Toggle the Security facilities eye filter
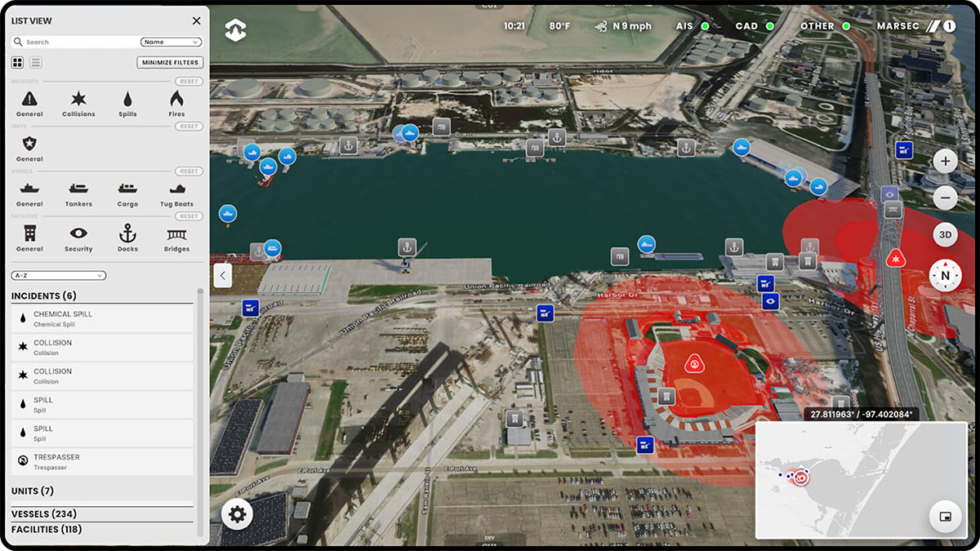 [78, 234]
